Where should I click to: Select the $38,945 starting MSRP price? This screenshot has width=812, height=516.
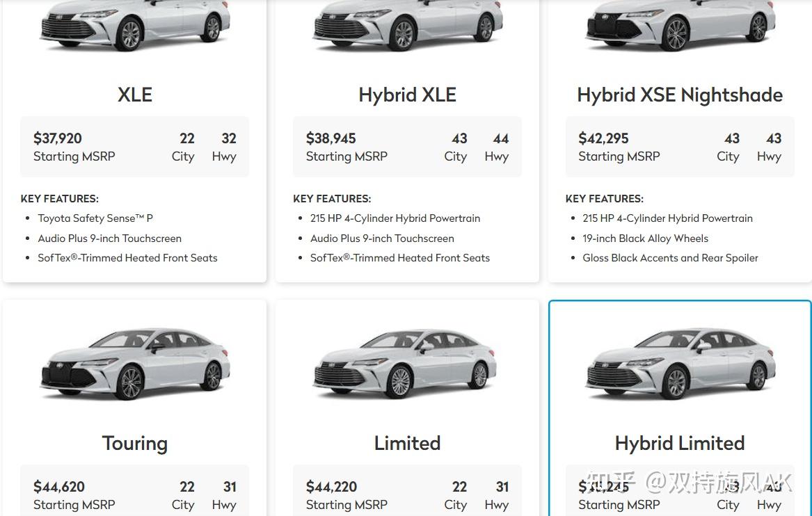click(331, 138)
